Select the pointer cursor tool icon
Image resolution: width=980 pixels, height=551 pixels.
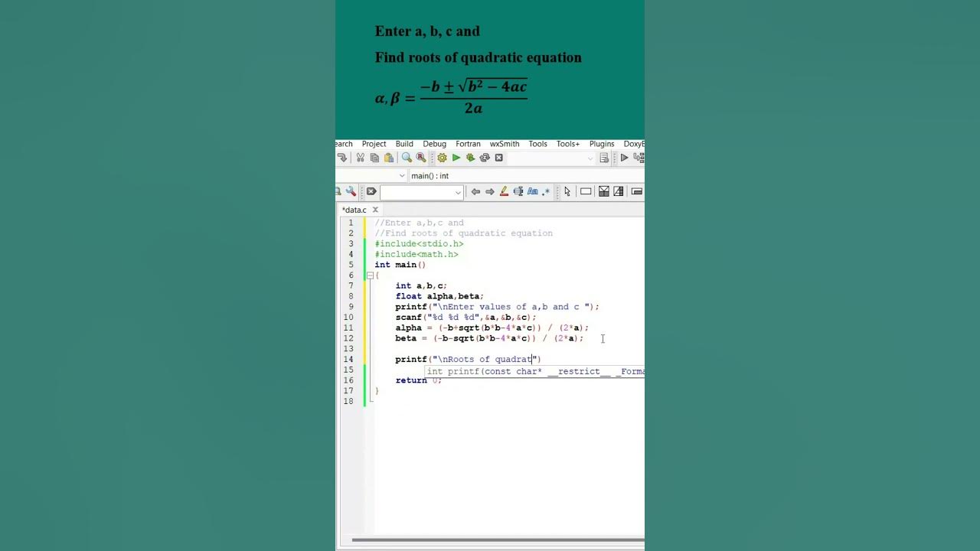point(567,191)
